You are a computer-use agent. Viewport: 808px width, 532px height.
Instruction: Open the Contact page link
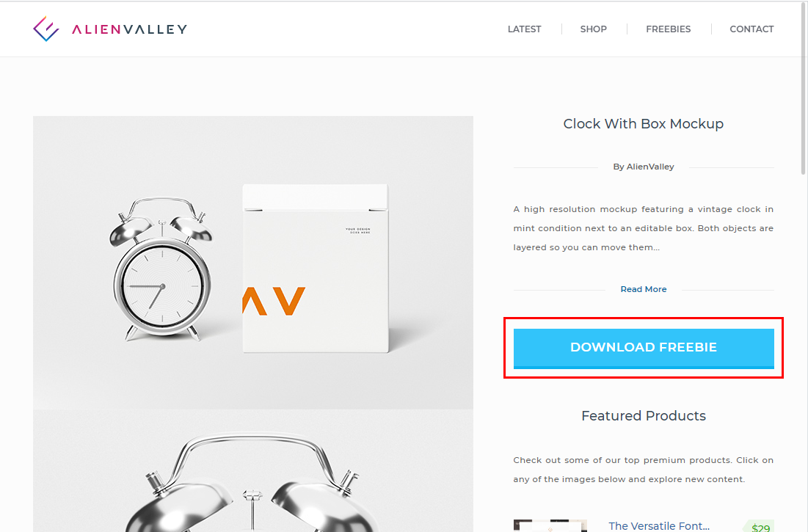click(751, 29)
